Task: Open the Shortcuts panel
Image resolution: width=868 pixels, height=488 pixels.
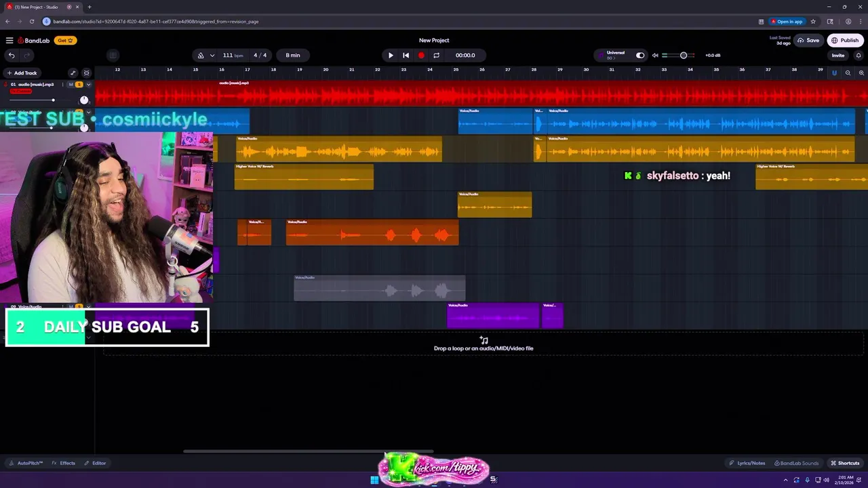Action: pyautogui.click(x=844, y=463)
